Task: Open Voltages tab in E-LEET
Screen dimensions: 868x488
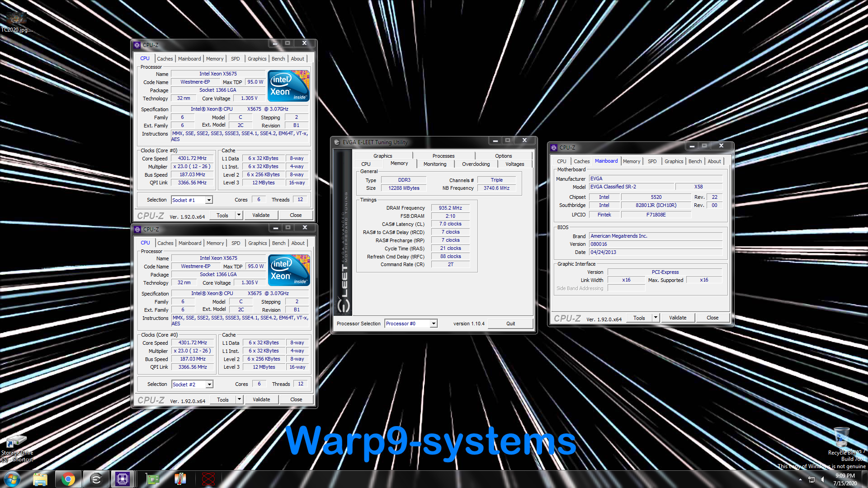Action: click(x=515, y=164)
